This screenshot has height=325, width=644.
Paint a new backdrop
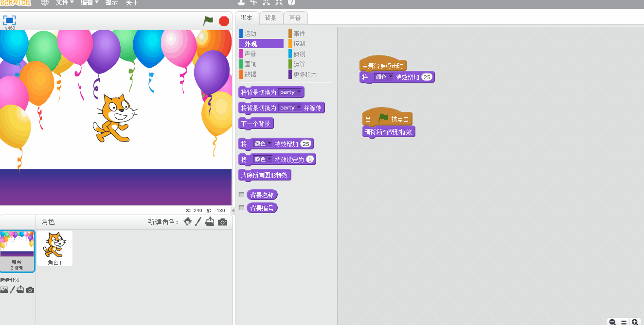[12, 289]
